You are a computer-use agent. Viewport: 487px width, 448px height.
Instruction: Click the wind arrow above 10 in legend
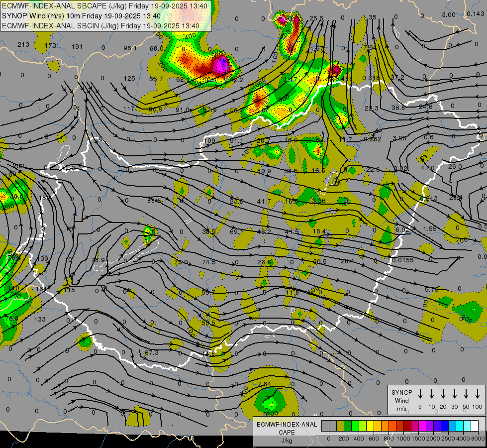click(432, 394)
